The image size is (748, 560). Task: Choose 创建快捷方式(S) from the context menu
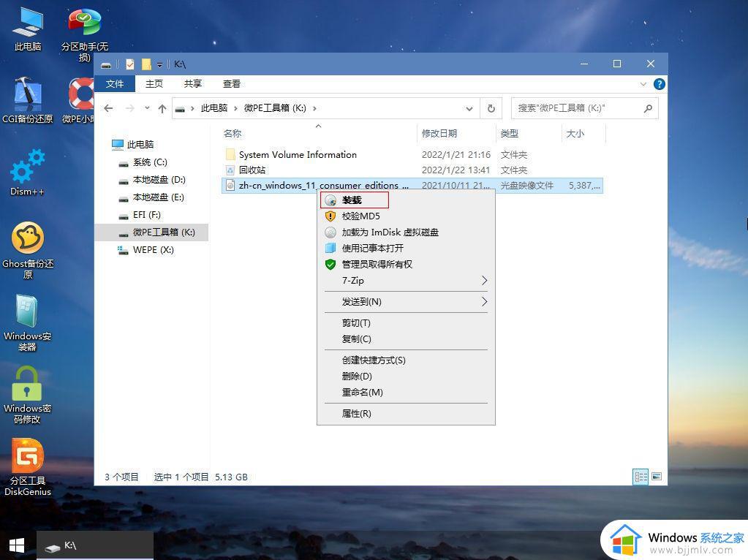click(406, 360)
